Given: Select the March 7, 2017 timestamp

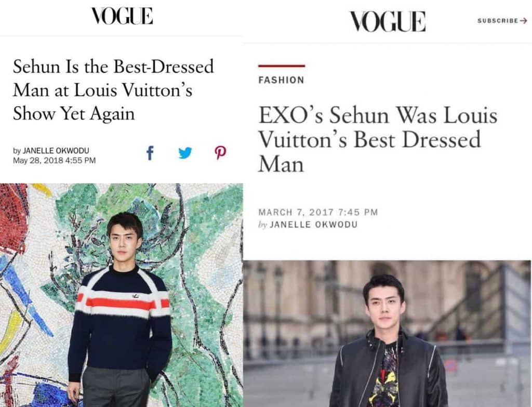Looking at the screenshot, I should (x=318, y=212).
